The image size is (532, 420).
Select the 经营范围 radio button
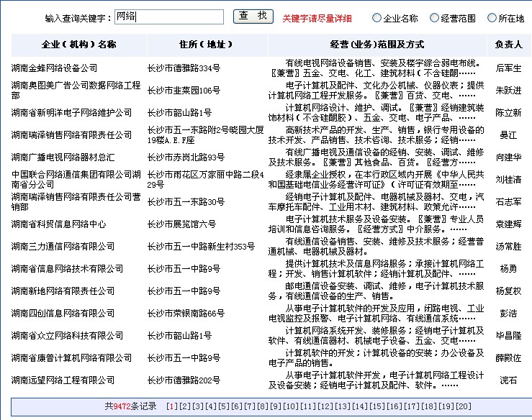[435, 18]
